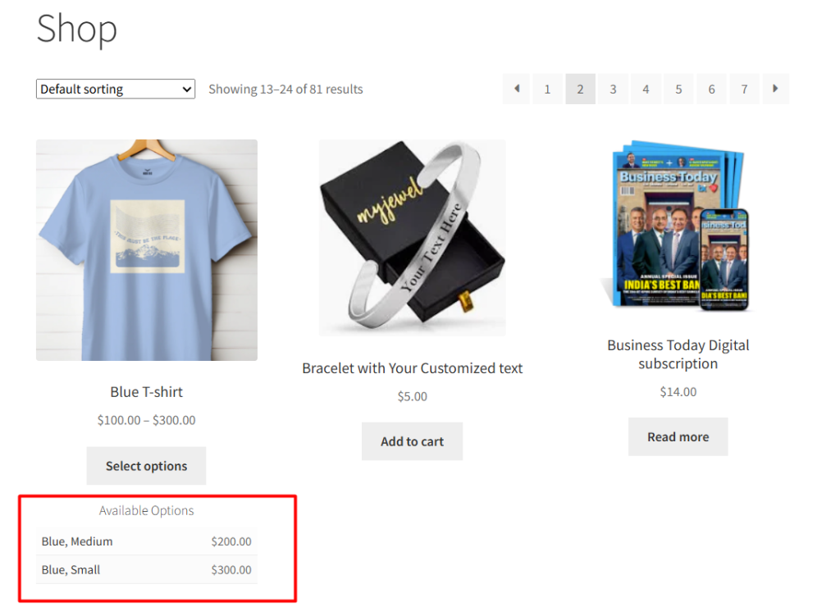
Task: Navigate to pagination page 7
Action: click(744, 89)
